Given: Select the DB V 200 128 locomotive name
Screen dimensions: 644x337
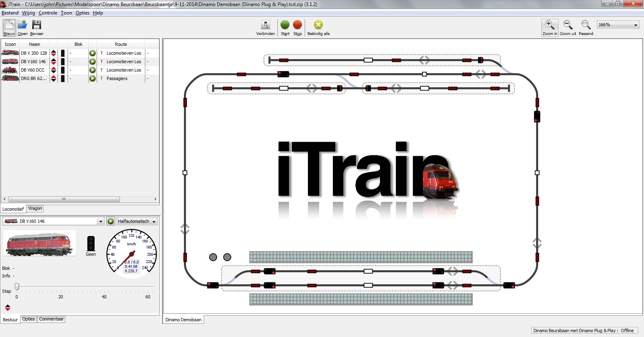Looking at the screenshot, I should (x=34, y=53).
